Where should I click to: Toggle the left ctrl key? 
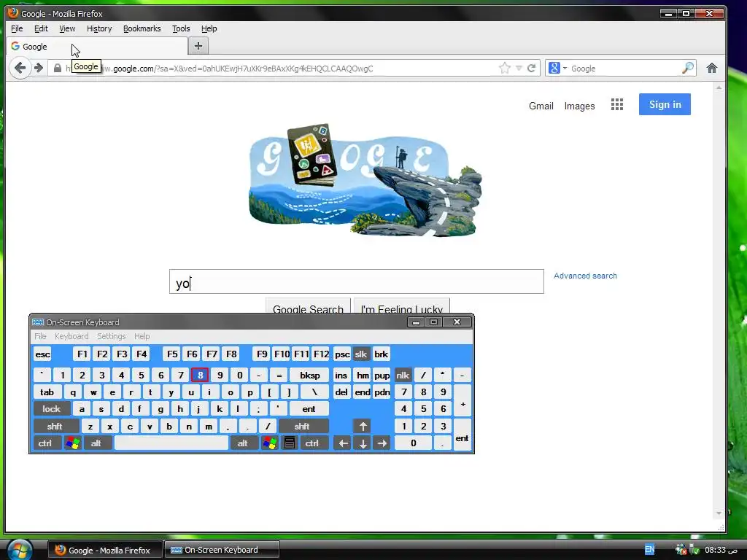click(x=46, y=443)
